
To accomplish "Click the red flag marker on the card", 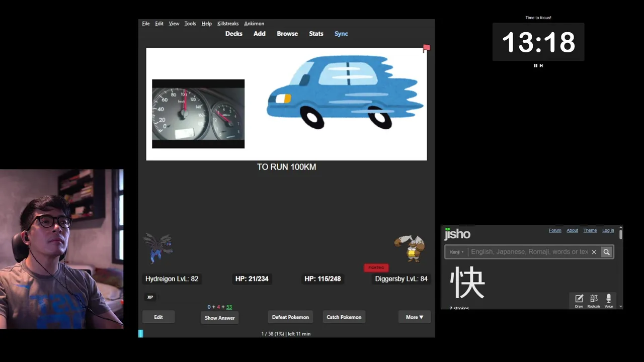I will click(426, 48).
